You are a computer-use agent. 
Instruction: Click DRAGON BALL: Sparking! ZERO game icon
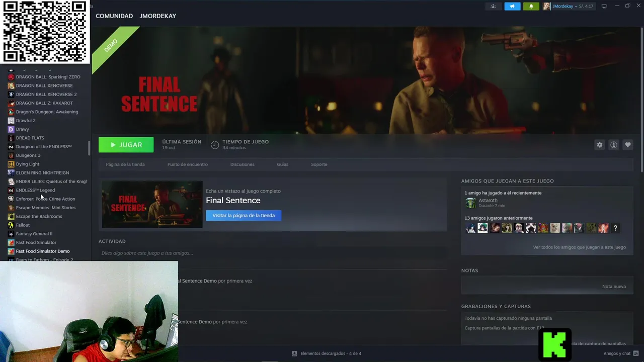11,77
